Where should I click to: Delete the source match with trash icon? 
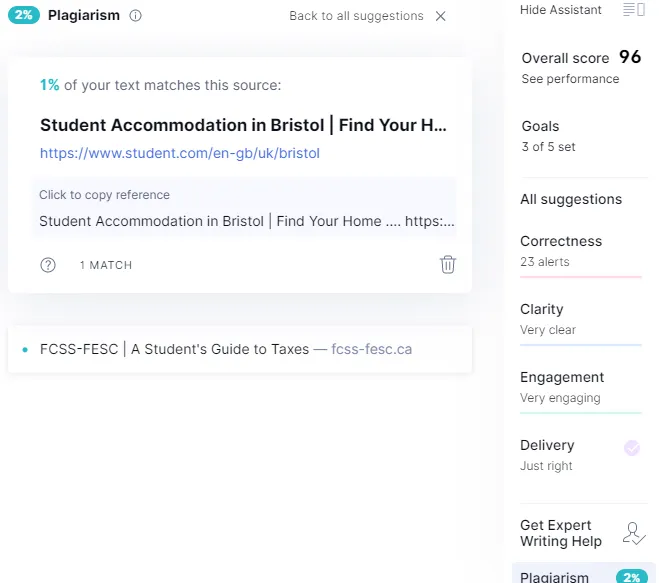448,265
